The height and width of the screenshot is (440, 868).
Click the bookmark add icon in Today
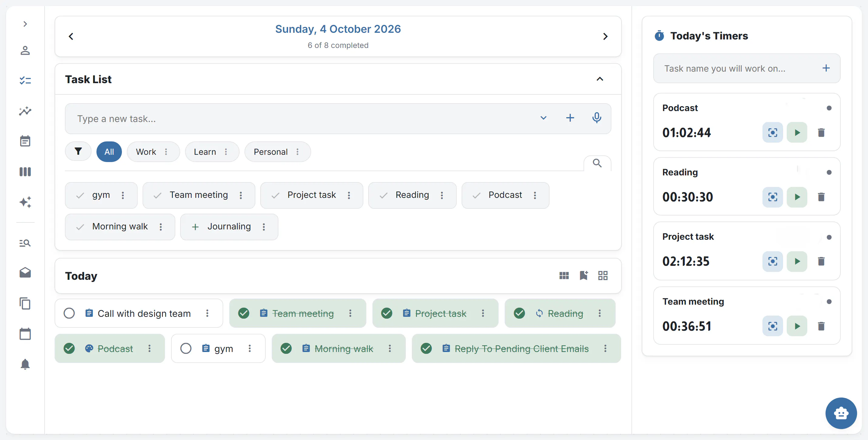(584, 276)
